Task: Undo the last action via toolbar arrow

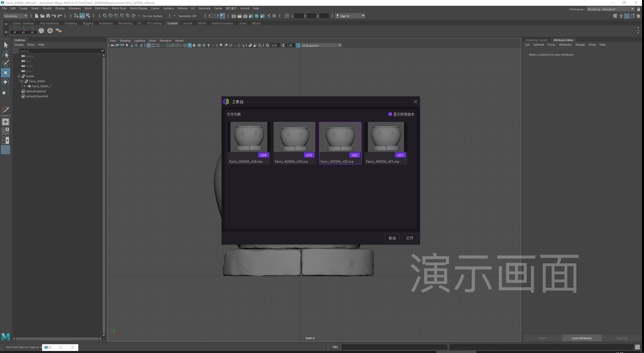Action: tap(54, 16)
